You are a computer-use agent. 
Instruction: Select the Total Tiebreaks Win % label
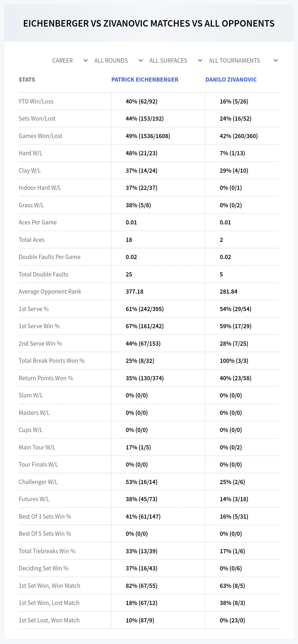[x=47, y=551]
